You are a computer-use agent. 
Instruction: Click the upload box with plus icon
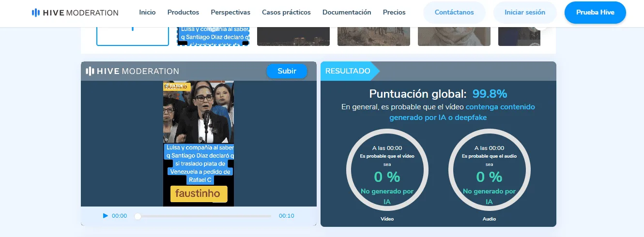(x=133, y=36)
